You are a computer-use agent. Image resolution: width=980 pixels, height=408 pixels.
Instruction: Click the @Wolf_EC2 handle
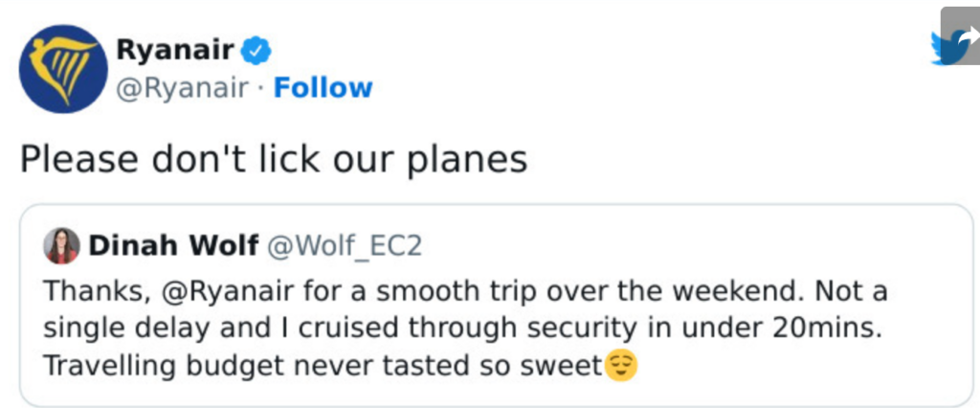coord(343,246)
